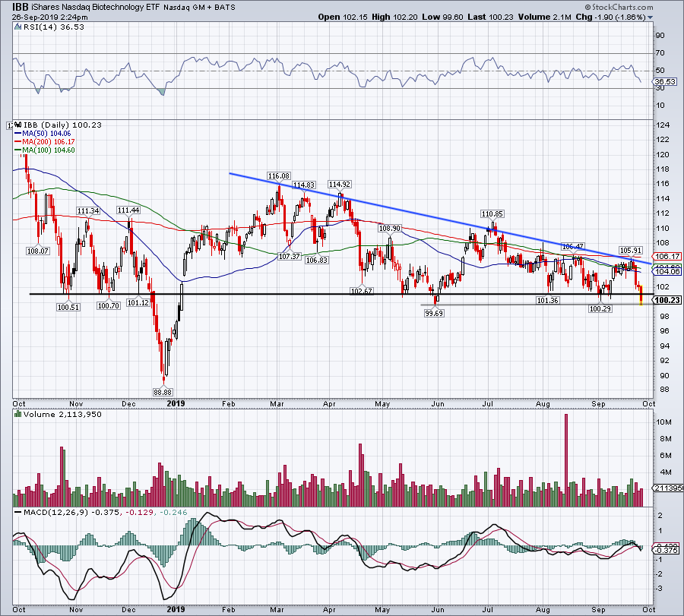Click the 99.69 low price label

tap(434, 313)
